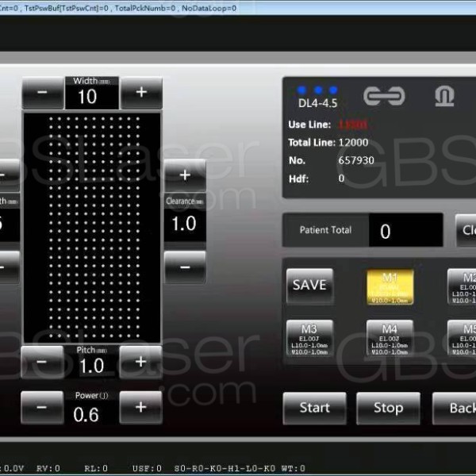Select the M4 memory preset
Image resolution: width=476 pixels, height=476 pixels.
point(390,337)
